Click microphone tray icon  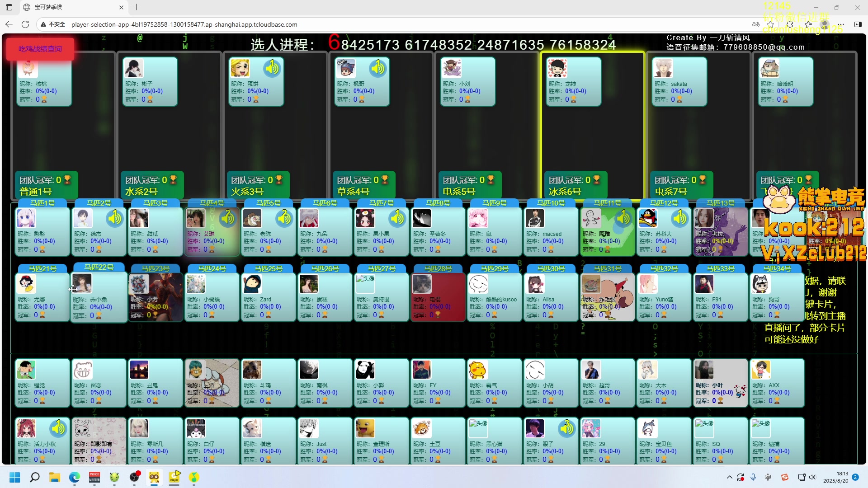coord(753,477)
